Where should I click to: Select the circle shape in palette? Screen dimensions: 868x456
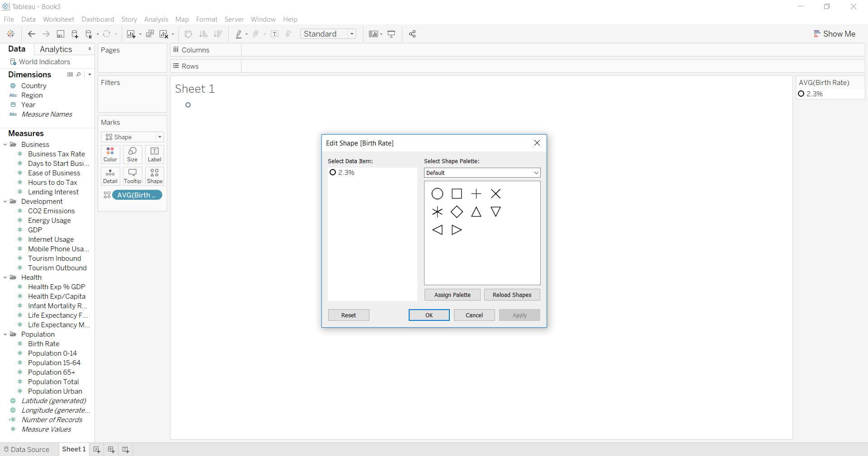[437, 194]
